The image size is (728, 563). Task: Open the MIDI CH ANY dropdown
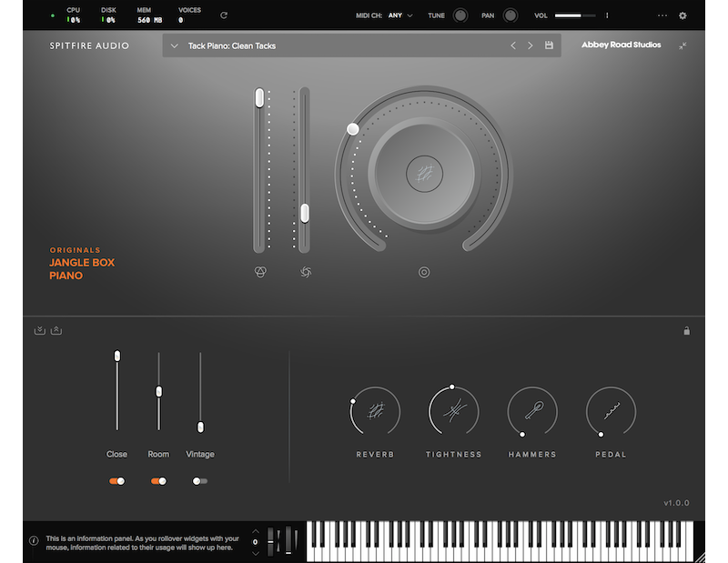tap(400, 15)
